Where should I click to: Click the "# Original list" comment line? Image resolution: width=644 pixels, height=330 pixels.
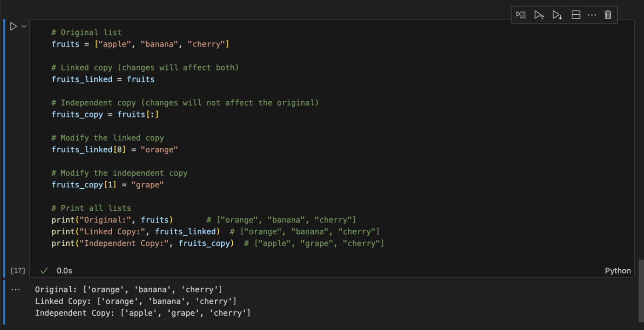click(x=86, y=32)
